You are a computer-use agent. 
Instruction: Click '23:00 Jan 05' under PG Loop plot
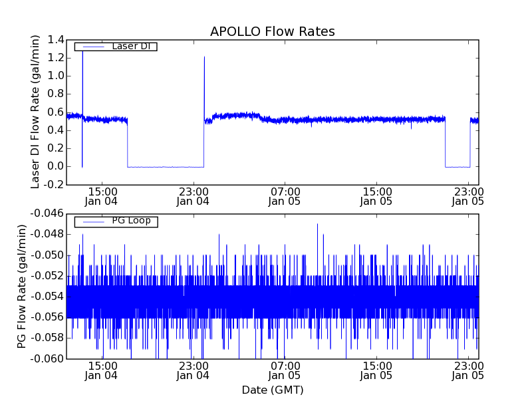pyautogui.click(x=468, y=371)
